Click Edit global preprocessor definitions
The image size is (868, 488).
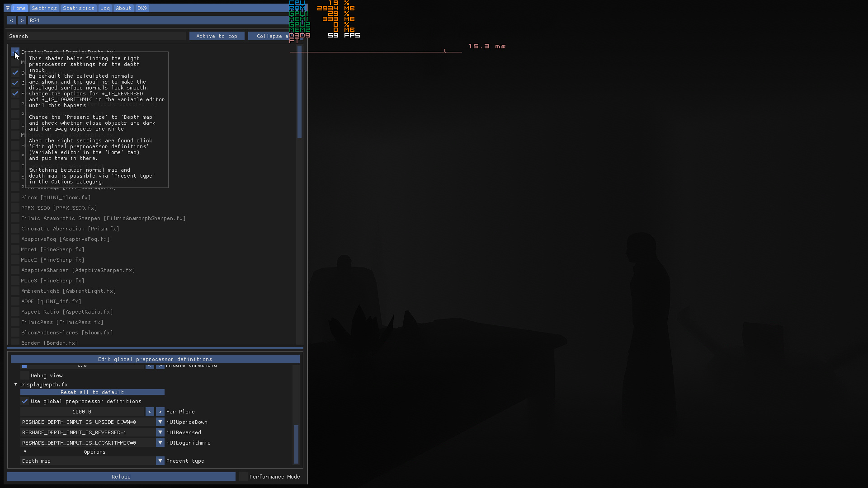155,359
